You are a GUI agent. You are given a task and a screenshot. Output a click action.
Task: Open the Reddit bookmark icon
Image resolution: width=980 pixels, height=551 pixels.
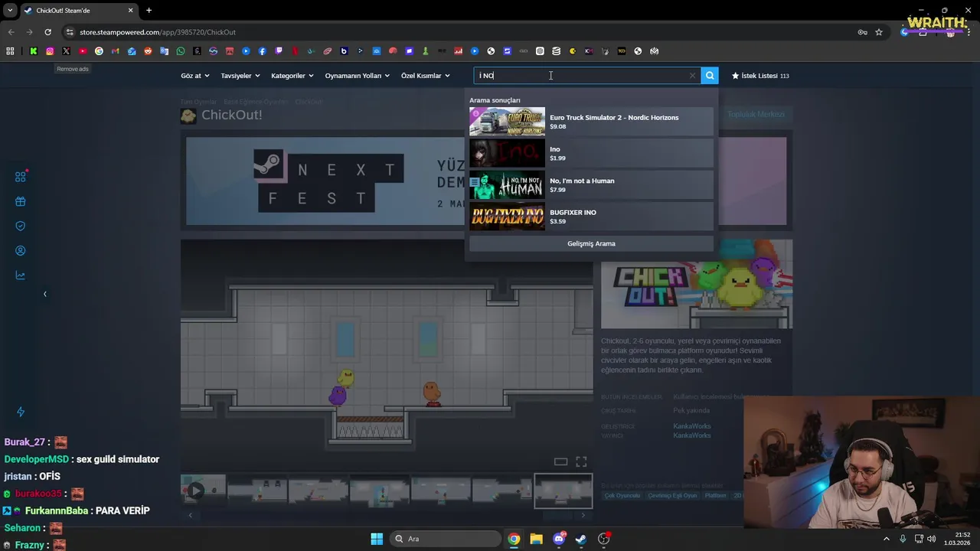pos(148,51)
